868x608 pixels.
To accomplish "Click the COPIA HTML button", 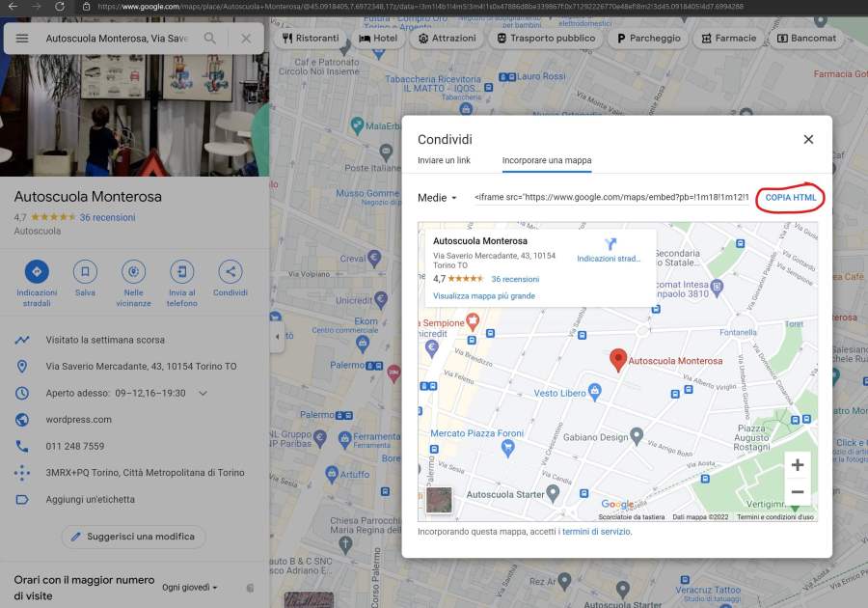I will [790, 198].
